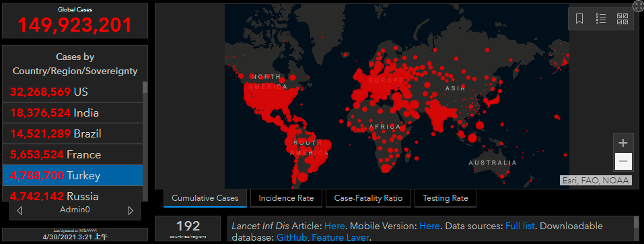Image resolution: width=644 pixels, height=244 pixels.
Task: Select France in the cases list
Action: pos(73,155)
